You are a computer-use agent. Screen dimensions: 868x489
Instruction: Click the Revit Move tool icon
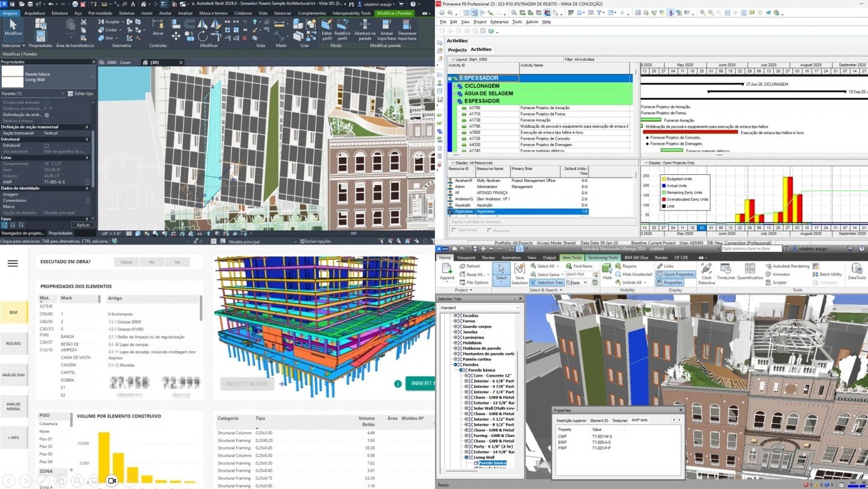[x=176, y=37]
